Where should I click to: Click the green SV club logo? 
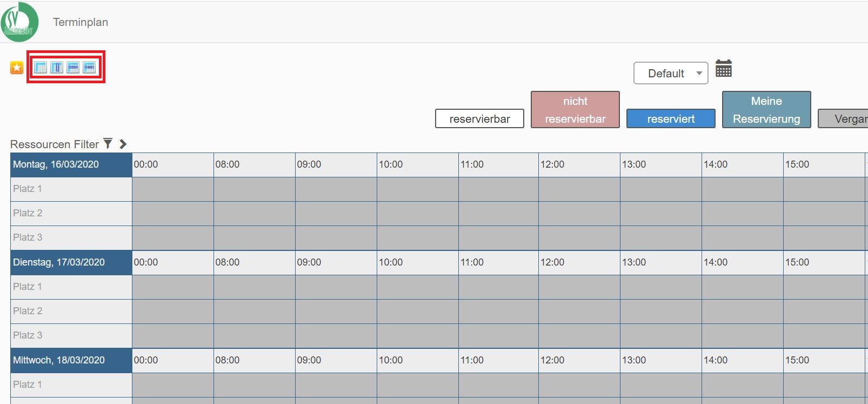pyautogui.click(x=19, y=22)
